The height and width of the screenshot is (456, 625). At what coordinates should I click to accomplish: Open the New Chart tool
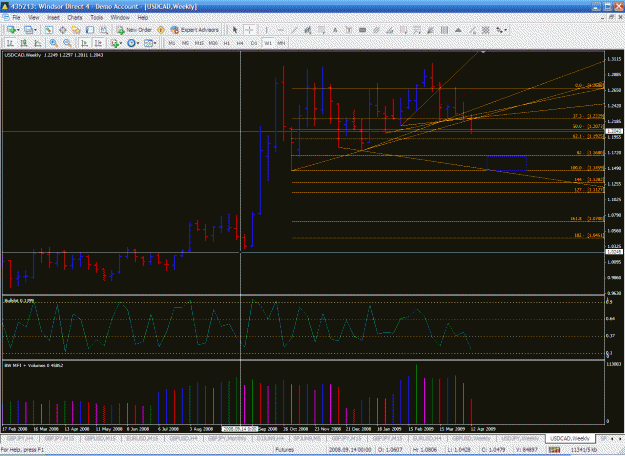[x=11, y=30]
